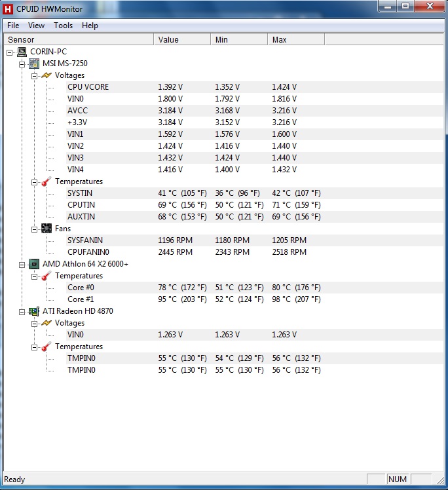Viewport: 448px width, 490px height.
Task: Select the CPUTIN temperature row
Action: (255, 205)
